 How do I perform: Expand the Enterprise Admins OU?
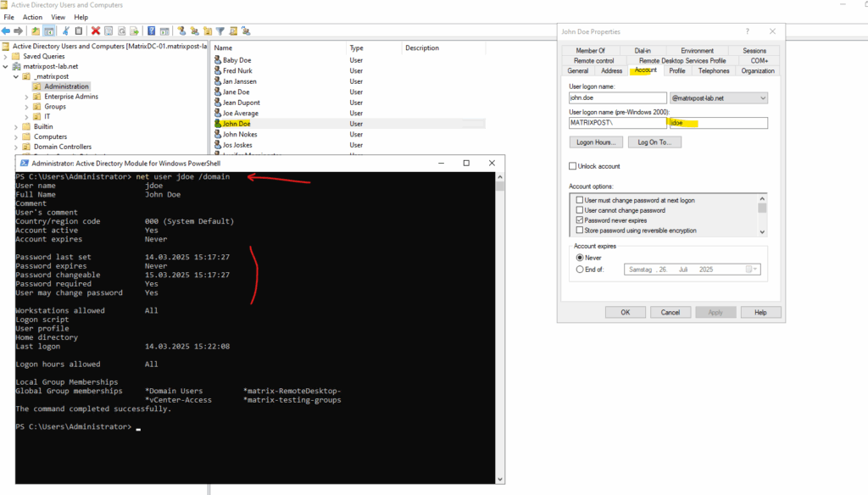pos(26,97)
